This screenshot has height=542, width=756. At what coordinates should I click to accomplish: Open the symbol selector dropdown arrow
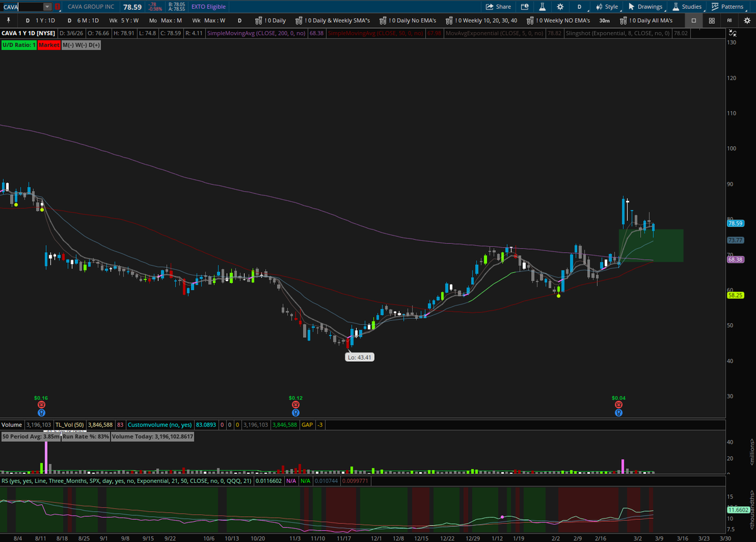point(48,6)
